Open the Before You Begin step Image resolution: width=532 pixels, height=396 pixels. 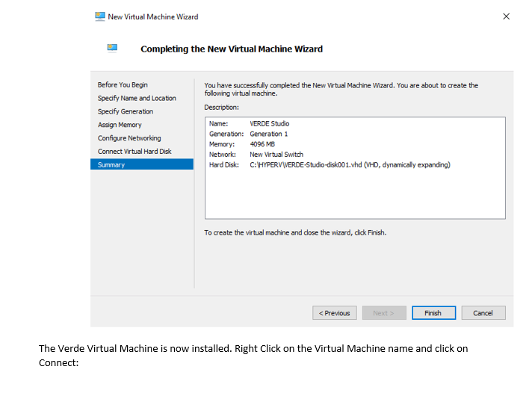[x=123, y=85]
